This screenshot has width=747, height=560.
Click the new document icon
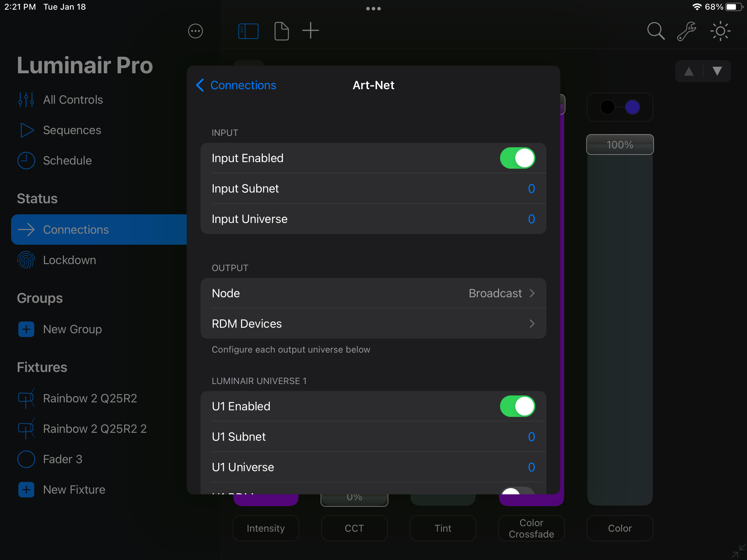(282, 31)
